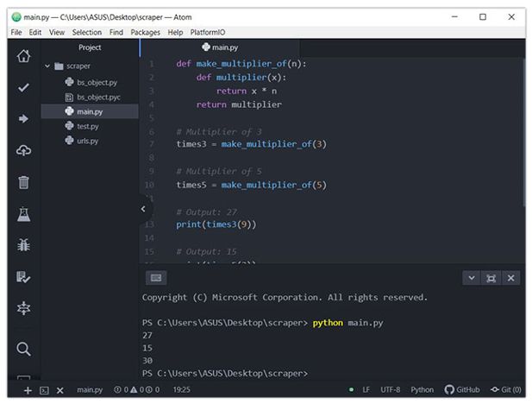Image resolution: width=532 pixels, height=410 pixels.
Task: Click the 'return multiplier' code line
Action: coord(239,104)
